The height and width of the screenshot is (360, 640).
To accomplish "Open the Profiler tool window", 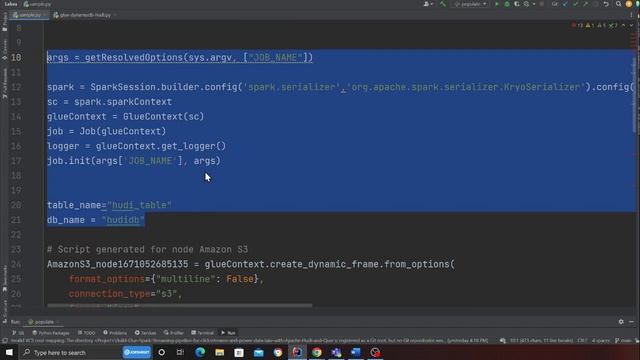I will point(173,333).
